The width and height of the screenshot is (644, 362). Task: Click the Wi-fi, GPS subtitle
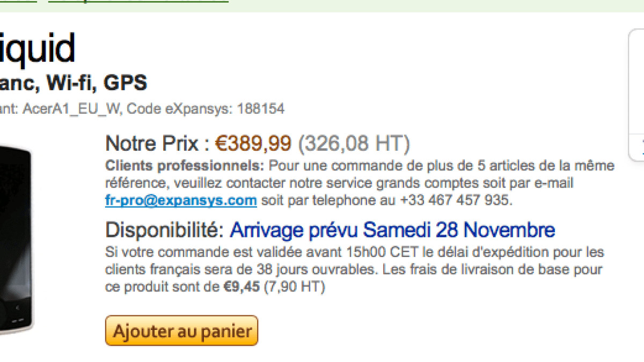tap(97, 83)
